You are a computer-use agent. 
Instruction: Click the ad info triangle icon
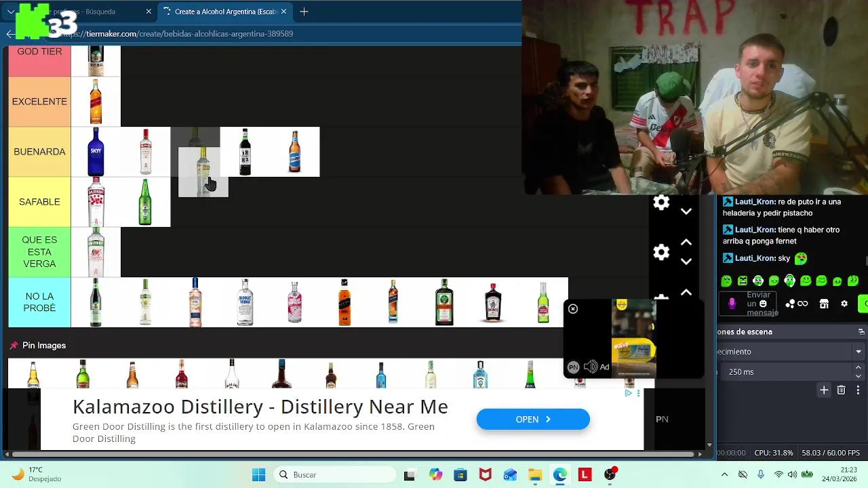[x=629, y=393]
